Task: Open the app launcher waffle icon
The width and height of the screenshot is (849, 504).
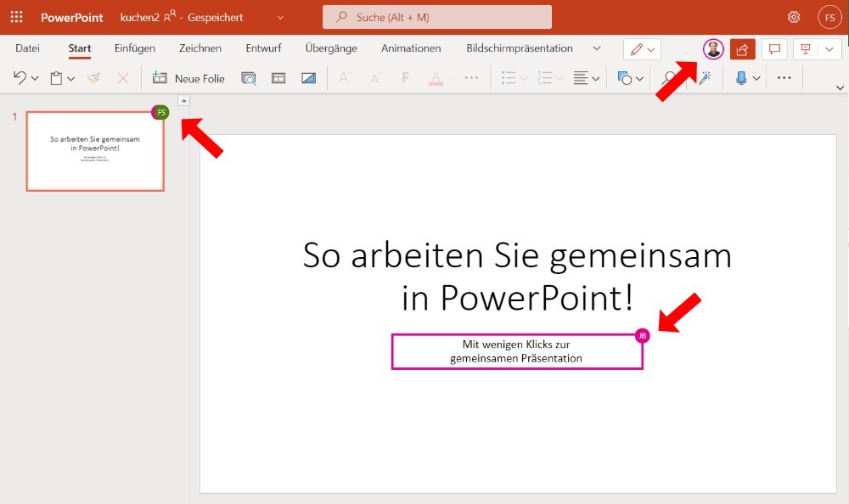Action: 17,17
